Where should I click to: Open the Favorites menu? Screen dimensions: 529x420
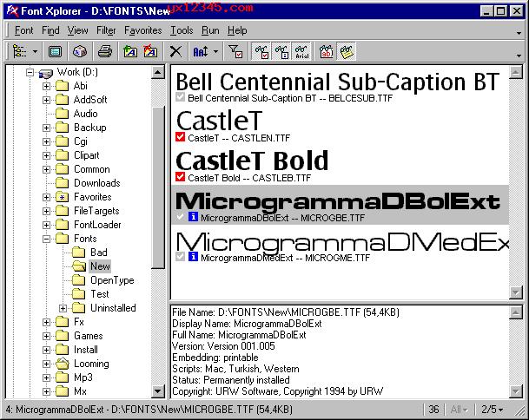[x=143, y=30]
